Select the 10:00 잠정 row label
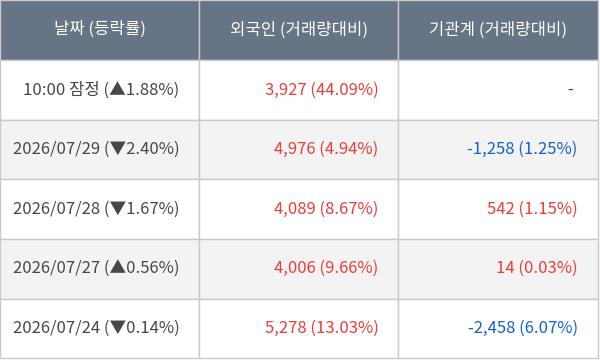 click(61, 89)
